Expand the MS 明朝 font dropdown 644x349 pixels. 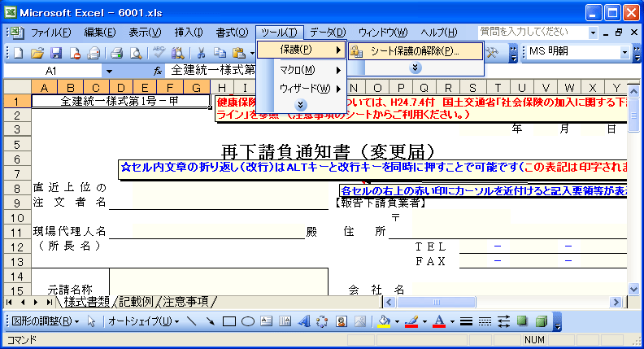pos(625,52)
